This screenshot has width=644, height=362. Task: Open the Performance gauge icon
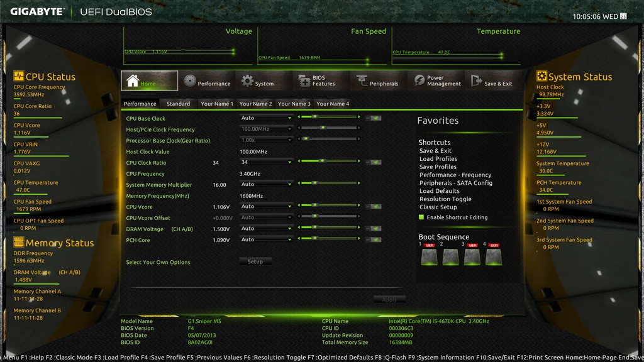click(x=190, y=81)
